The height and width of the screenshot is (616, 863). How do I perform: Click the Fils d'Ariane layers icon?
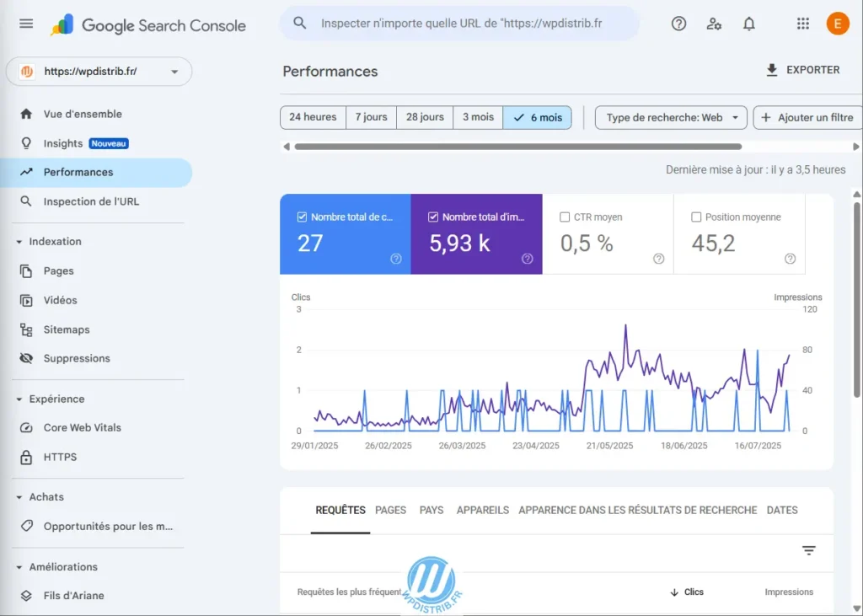(x=26, y=596)
